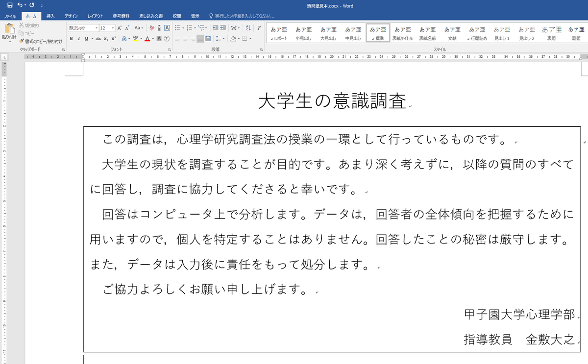Apply paragraph shading with the paint bucket

[x=233, y=38]
